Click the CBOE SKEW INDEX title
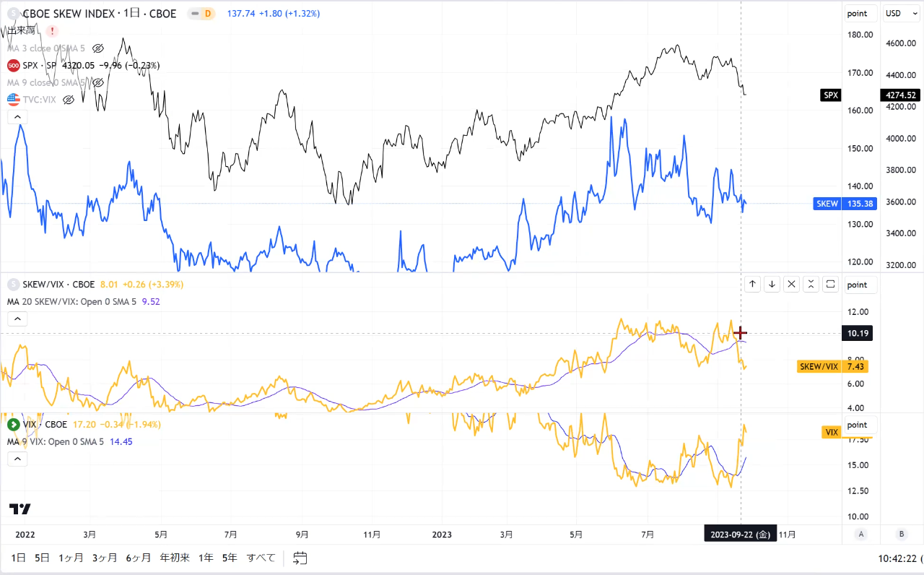The image size is (924, 575). point(100,14)
